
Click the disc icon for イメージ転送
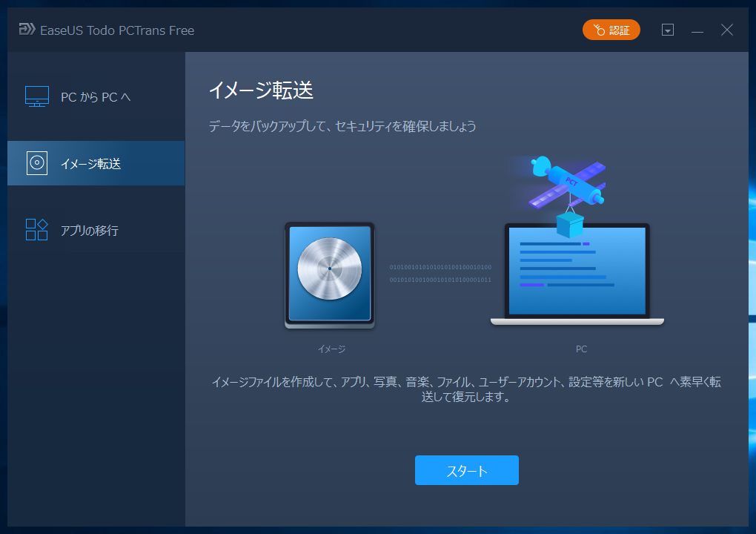(x=37, y=163)
